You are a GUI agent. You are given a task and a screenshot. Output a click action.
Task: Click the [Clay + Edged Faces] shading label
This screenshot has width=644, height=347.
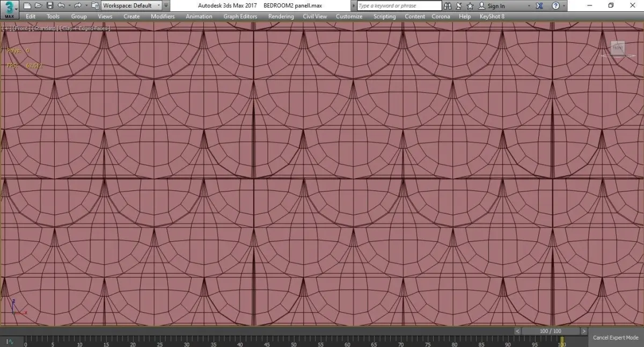point(84,28)
